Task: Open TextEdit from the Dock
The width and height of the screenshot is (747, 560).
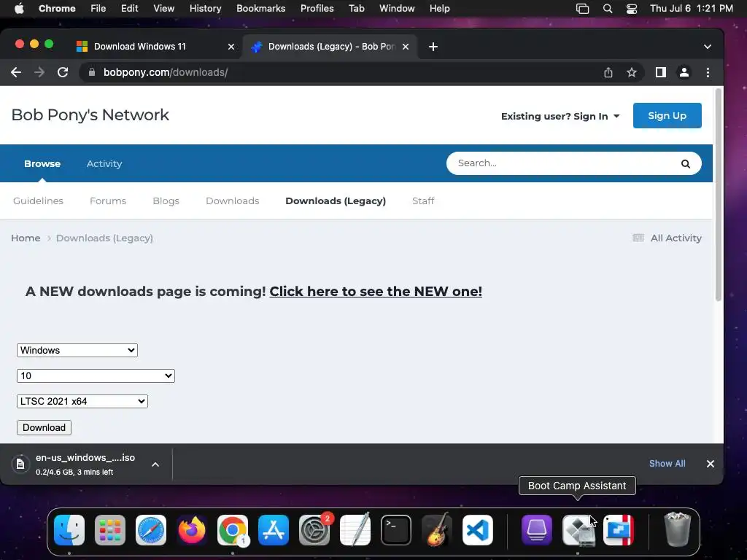Action: point(355,530)
